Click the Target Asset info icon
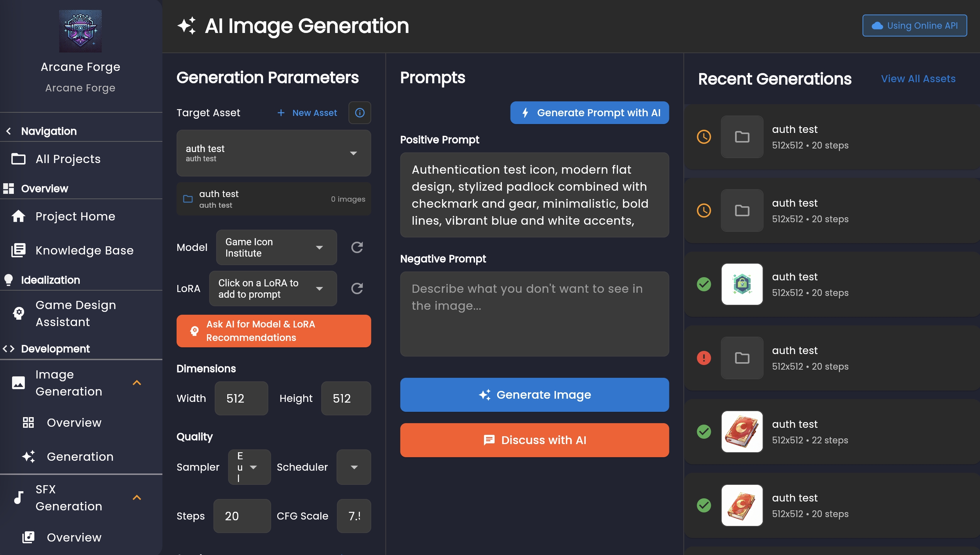This screenshot has height=555, width=980. pyautogui.click(x=359, y=112)
